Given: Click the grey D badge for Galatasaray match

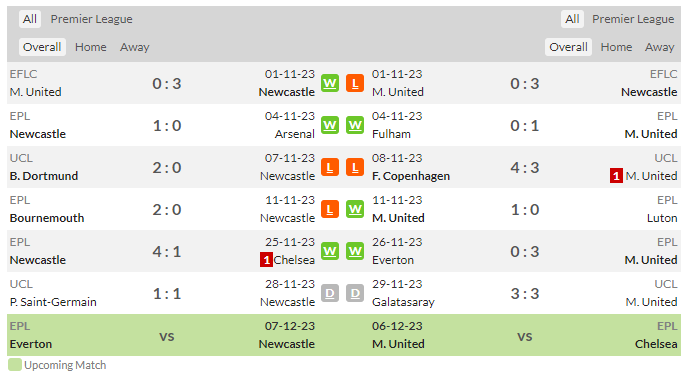Looking at the screenshot, I should 355,293.
